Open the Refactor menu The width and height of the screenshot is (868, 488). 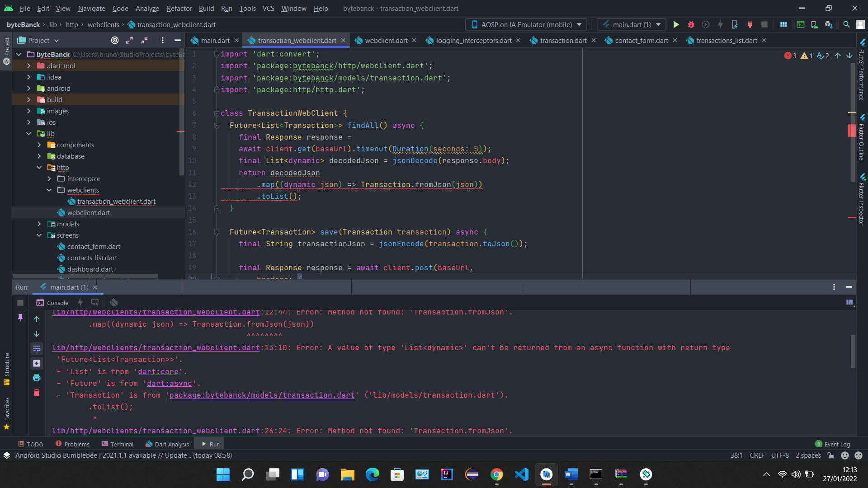(x=179, y=8)
